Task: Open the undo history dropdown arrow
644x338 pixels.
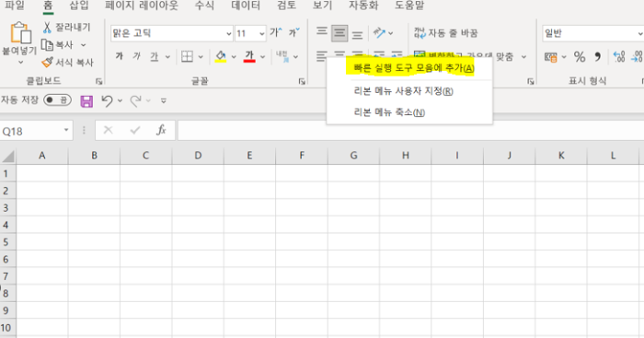Action: point(120,100)
